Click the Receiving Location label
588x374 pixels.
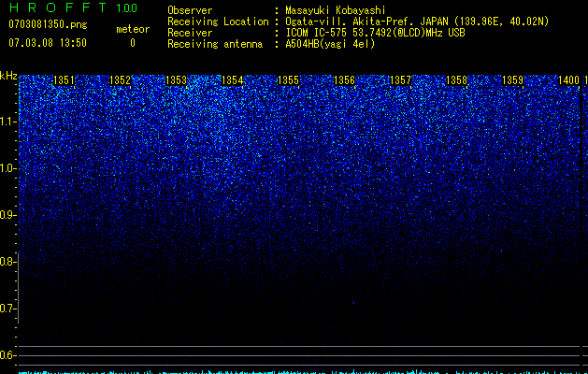[x=218, y=22]
